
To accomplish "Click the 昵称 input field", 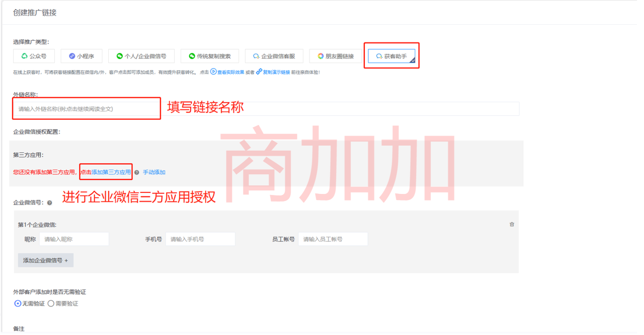I will pos(74,239).
